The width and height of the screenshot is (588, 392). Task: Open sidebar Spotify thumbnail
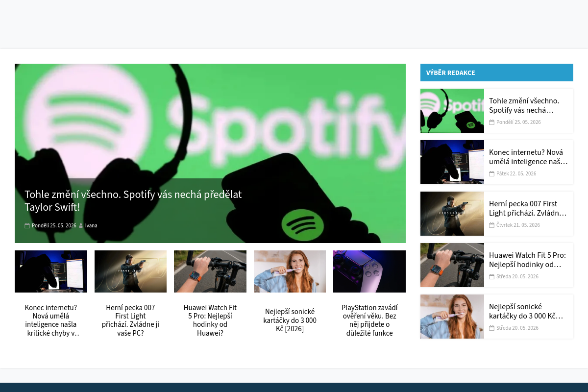452,111
